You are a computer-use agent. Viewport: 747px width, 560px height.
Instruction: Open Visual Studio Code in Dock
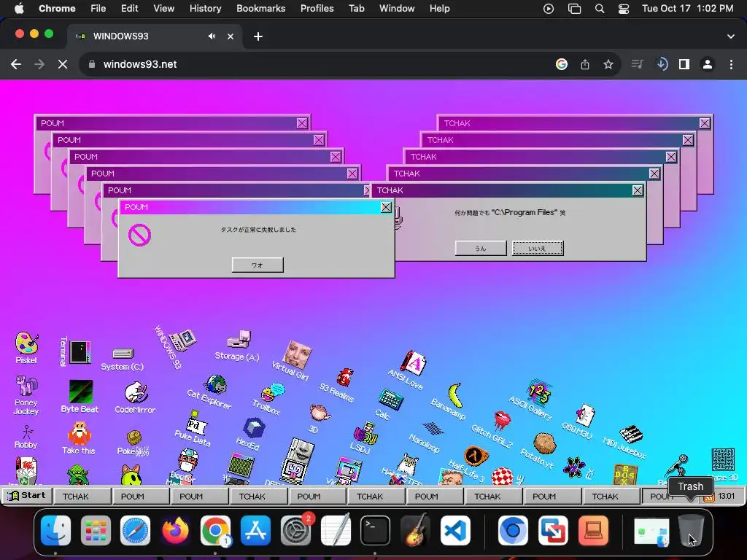454,530
